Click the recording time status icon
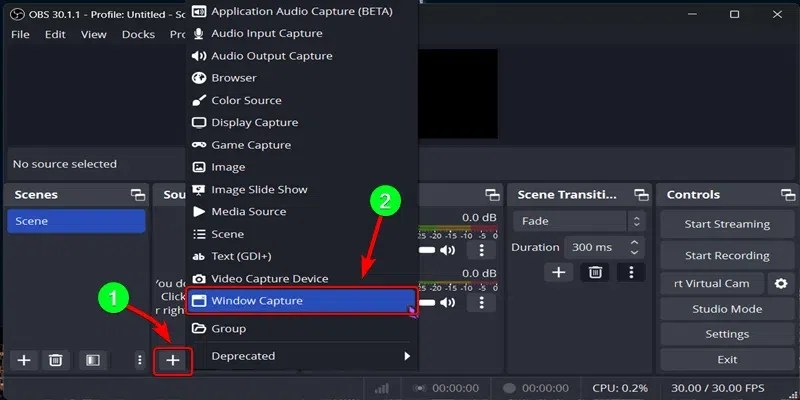This screenshot has width=800, height=400. 509,389
